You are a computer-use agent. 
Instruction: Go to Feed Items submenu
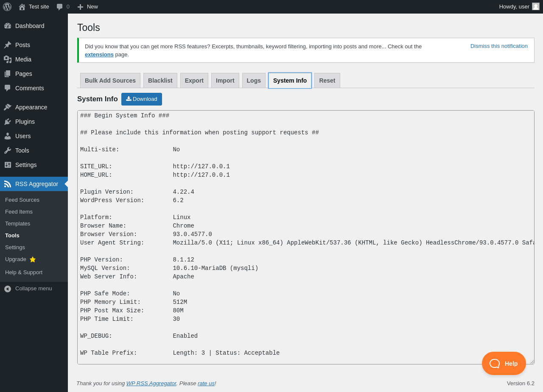tap(19, 212)
